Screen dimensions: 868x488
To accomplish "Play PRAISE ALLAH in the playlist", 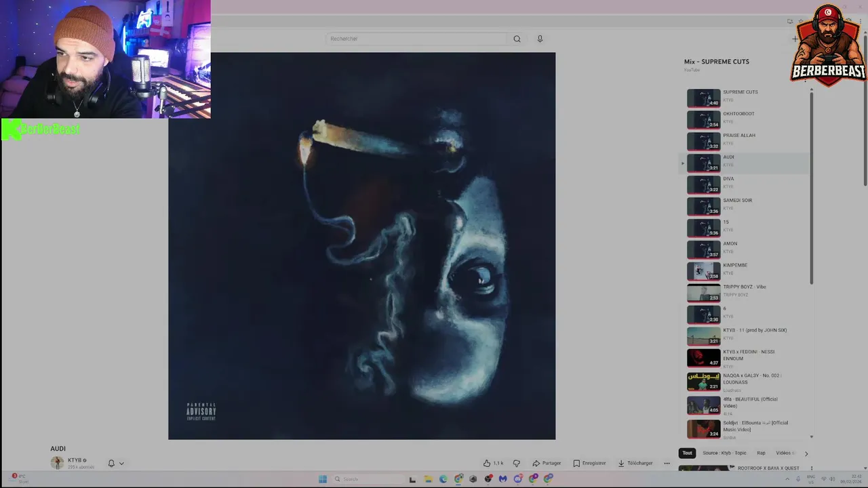I will pos(746,141).
